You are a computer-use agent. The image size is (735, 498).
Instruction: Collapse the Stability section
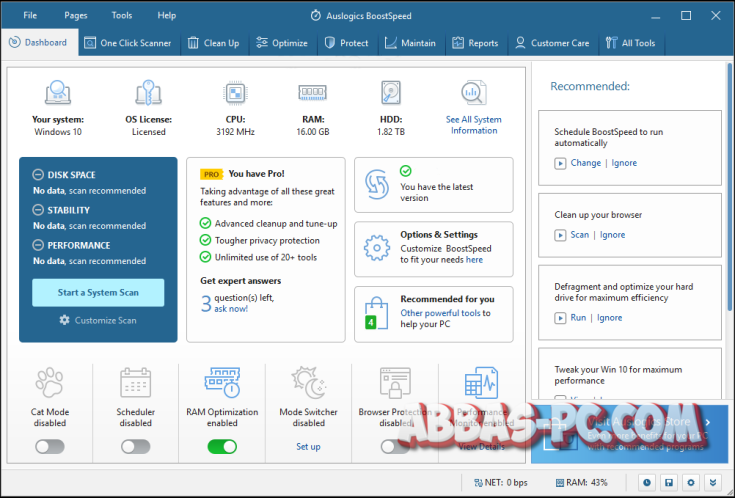click(38, 210)
